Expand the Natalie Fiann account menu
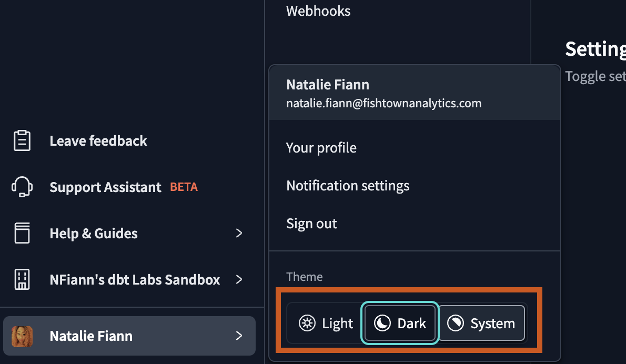 pyautogui.click(x=91, y=336)
